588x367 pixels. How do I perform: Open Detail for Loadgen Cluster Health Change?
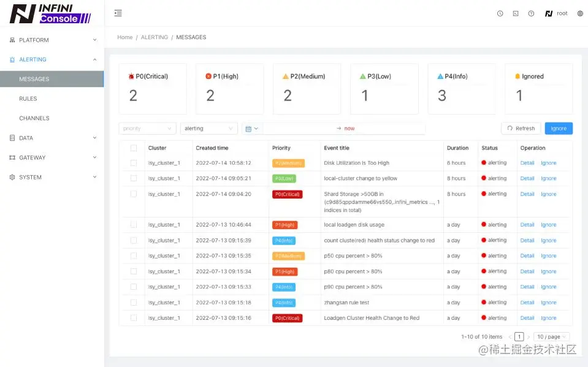click(x=527, y=318)
